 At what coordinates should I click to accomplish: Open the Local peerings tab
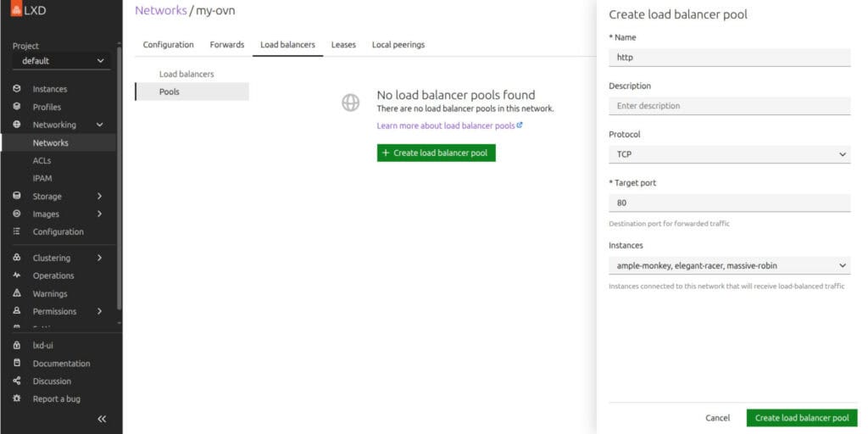pos(398,45)
